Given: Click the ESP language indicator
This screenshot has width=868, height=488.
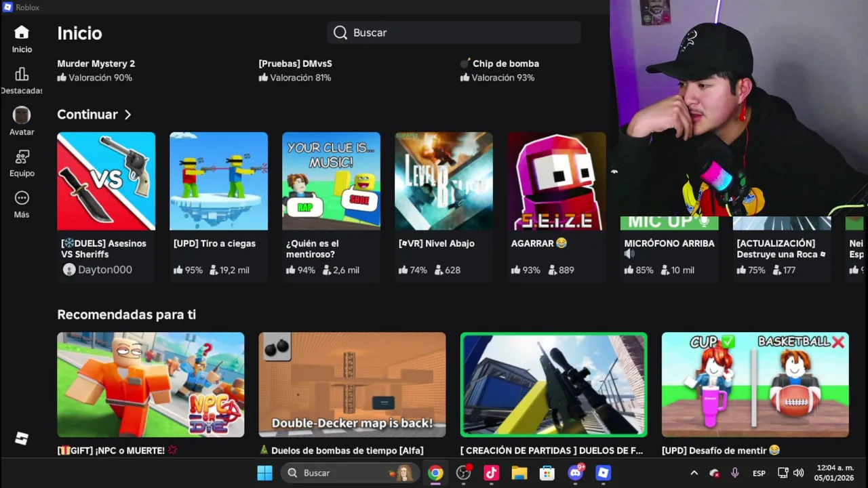Looking at the screenshot, I should tap(759, 473).
